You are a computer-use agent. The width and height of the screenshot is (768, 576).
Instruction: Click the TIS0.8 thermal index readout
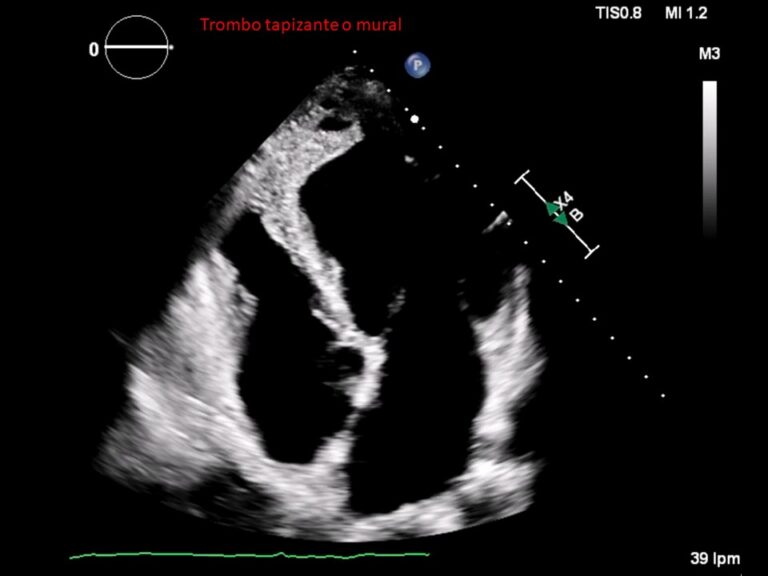tap(618, 13)
